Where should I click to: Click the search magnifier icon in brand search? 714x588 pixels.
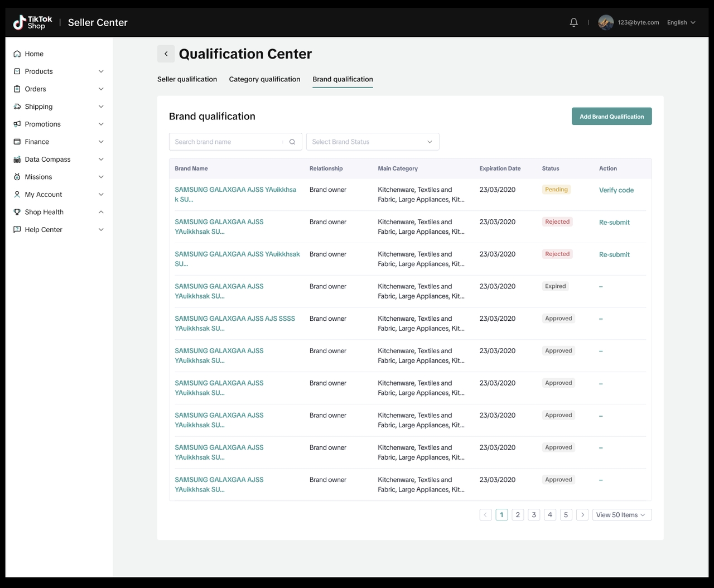point(292,142)
